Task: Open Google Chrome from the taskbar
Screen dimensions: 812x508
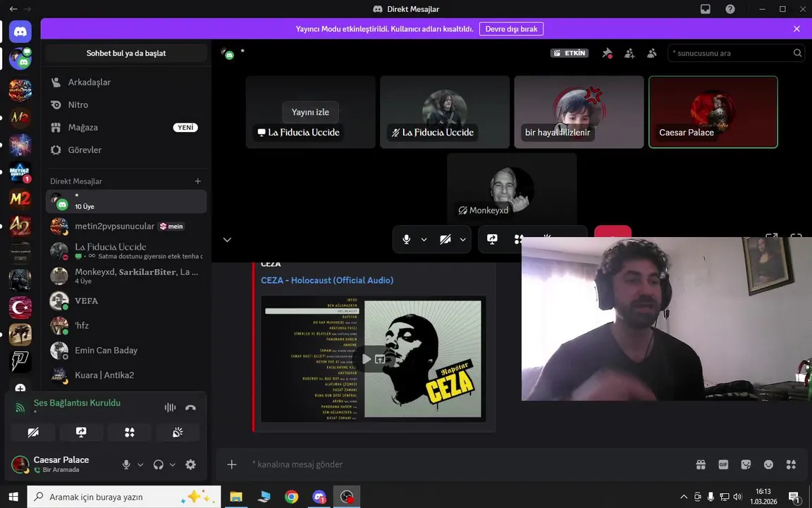Action: coord(291,497)
